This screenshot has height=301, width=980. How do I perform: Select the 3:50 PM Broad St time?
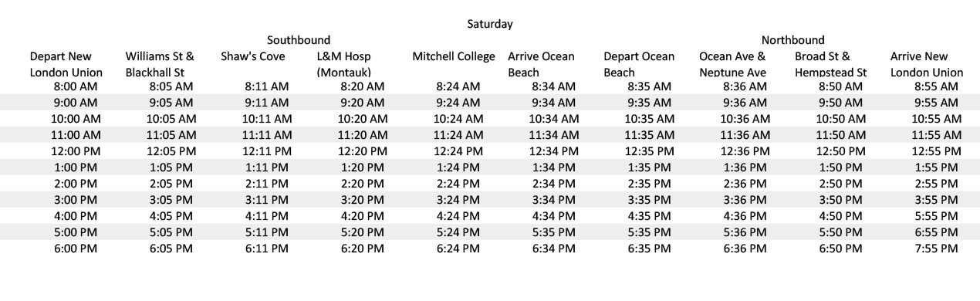point(840,200)
